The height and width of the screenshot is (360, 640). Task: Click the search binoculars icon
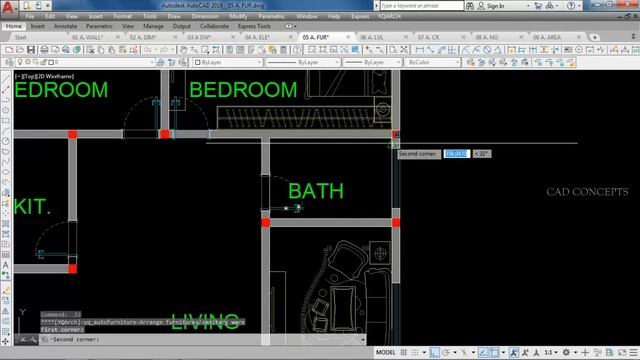[470, 6]
